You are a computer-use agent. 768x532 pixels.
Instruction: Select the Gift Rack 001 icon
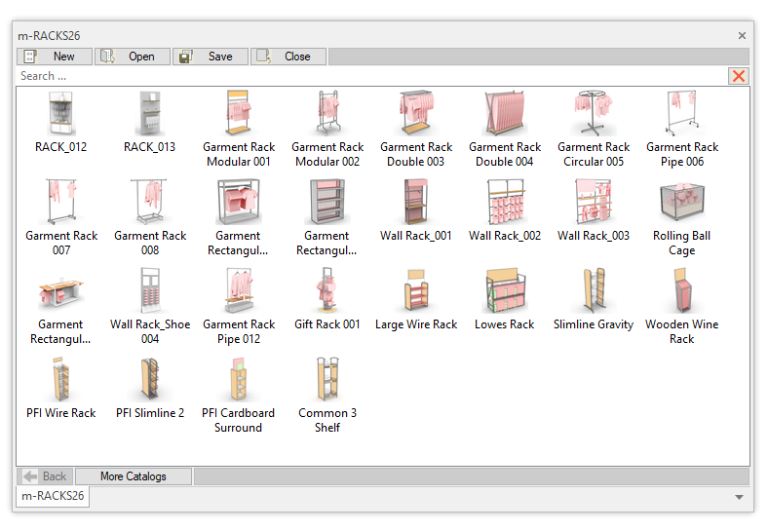coord(327,292)
